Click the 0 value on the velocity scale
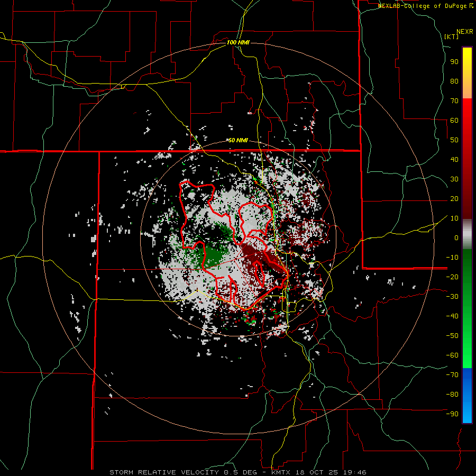Viewport: 476px width, 476px height. click(x=456, y=238)
